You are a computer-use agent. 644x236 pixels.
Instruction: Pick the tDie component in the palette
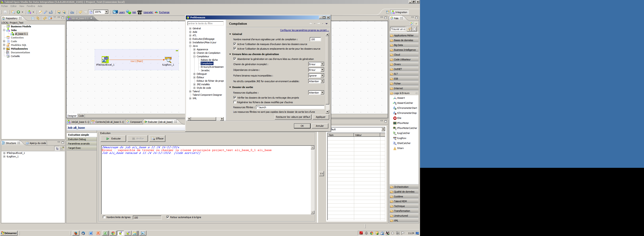pos(397,118)
